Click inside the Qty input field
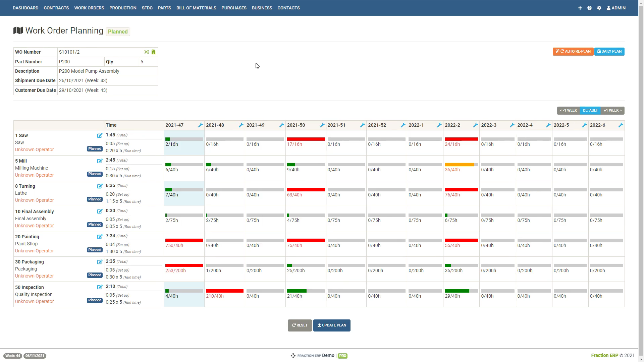 [x=148, y=62]
